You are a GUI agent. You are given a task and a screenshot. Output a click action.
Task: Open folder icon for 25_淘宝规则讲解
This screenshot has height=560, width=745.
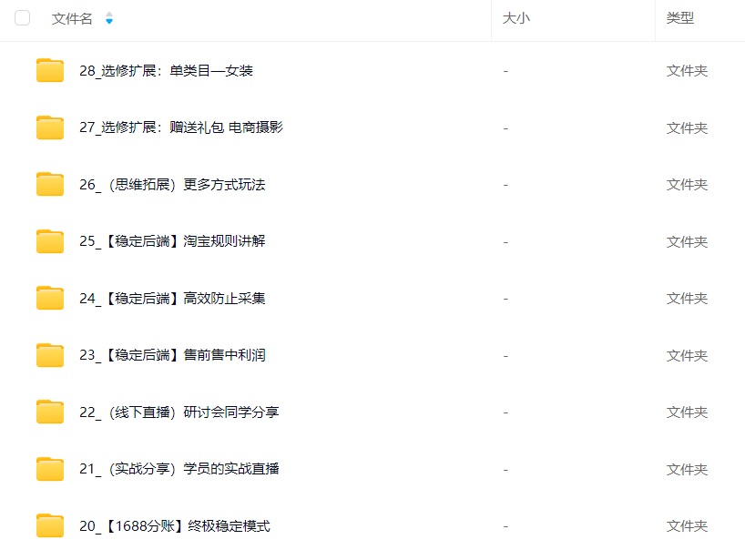50,241
